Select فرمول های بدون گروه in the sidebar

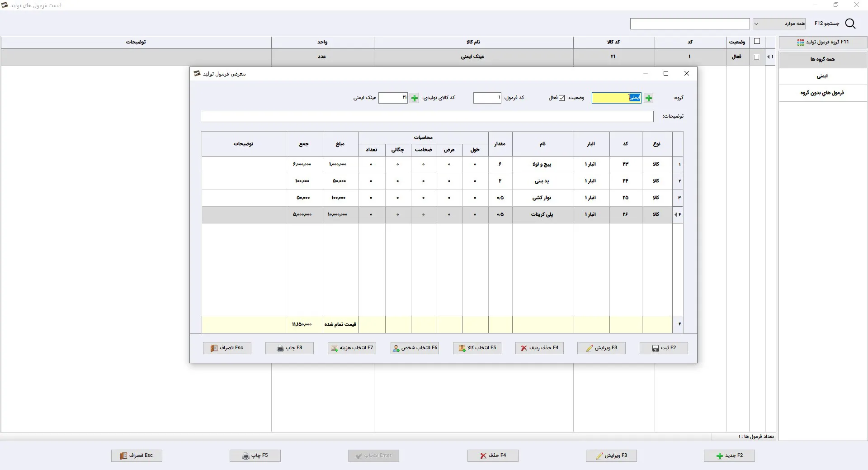(823, 93)
